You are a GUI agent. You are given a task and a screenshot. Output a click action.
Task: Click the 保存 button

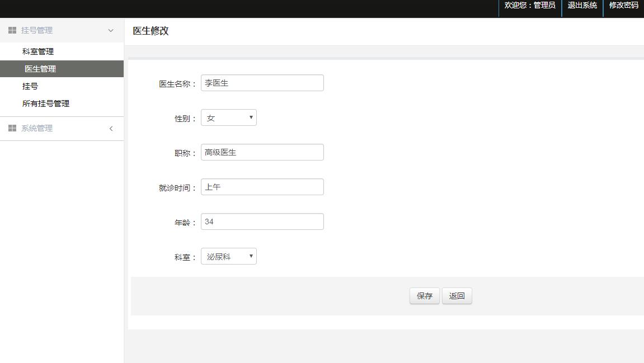(x=424, y=296)
